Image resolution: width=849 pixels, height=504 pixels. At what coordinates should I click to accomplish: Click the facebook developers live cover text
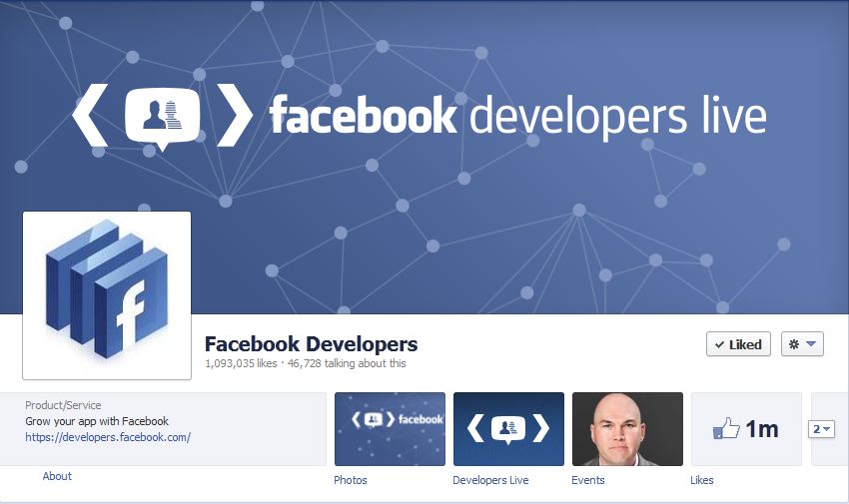pos(517,116)
